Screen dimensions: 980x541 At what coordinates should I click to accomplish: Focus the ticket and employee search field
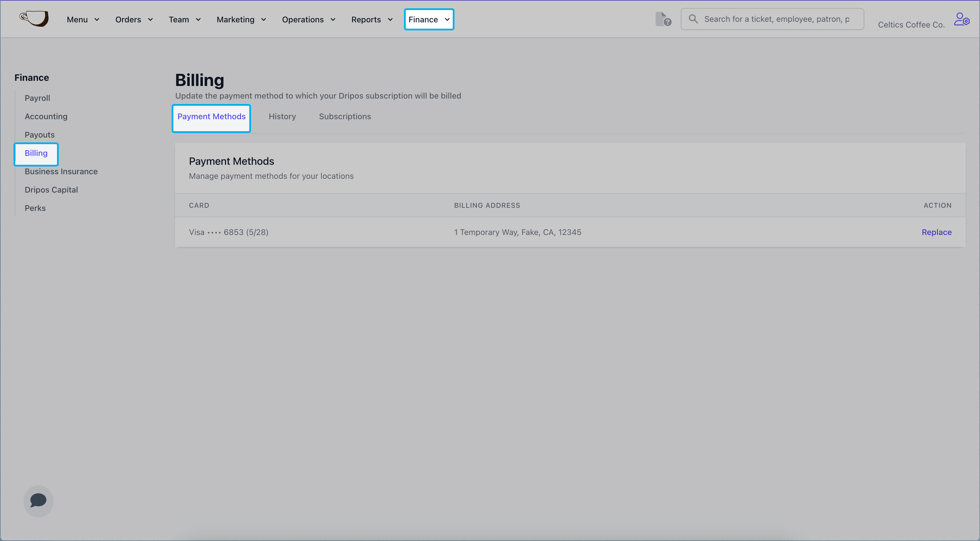click(776, 19)
